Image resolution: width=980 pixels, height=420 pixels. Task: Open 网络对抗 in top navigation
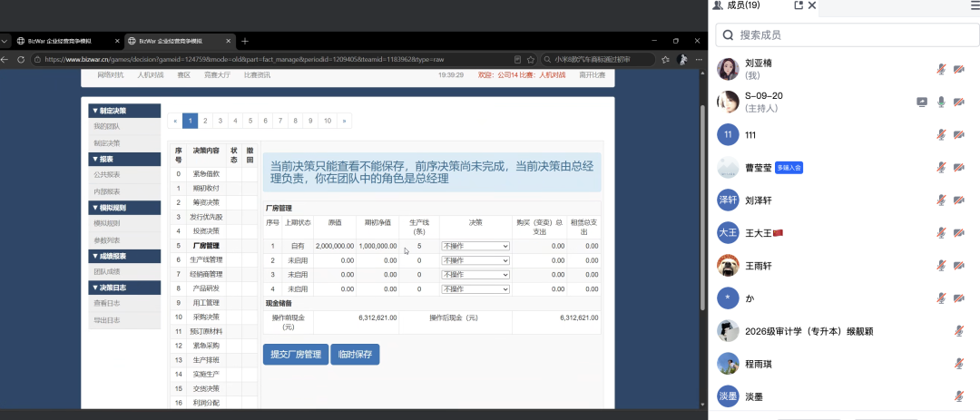(x=111, y=75)
